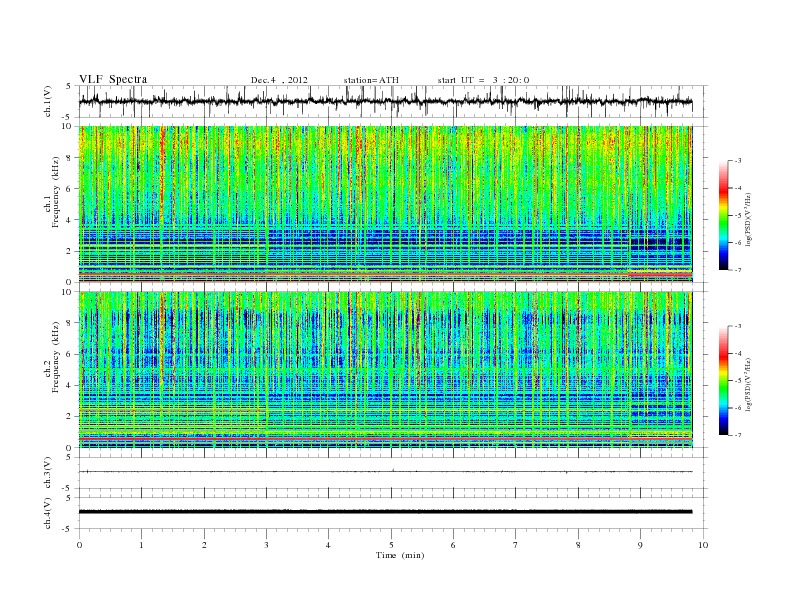The image size is (792, 612).
Task: Click the '-7' tick on ch.1 colorbar
Action: pos(738,270)
